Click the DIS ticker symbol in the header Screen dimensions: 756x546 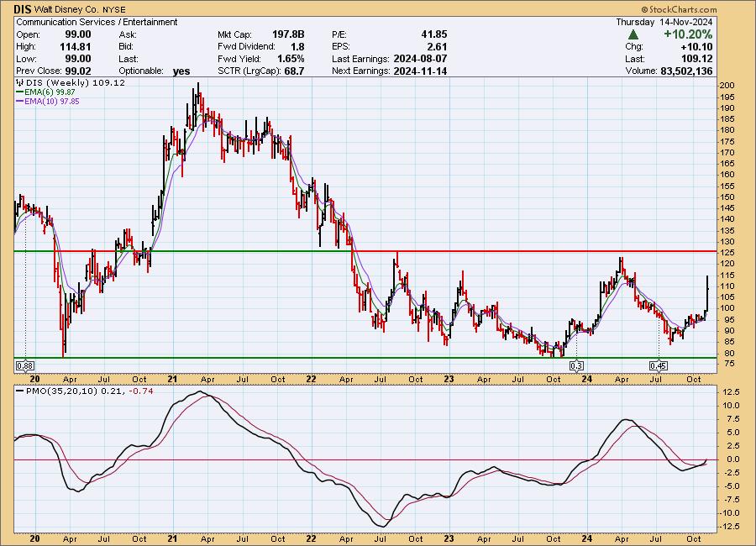(x=22, y=9)
